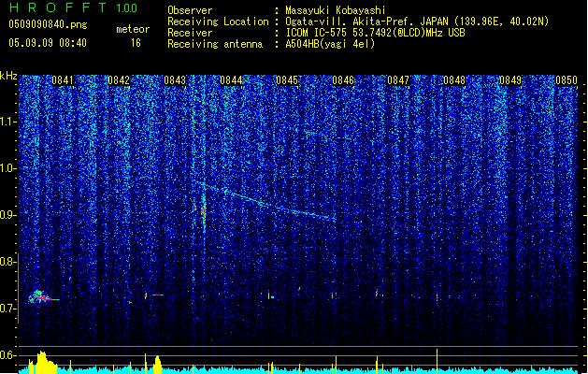Click the 0843 time marker

pos(175,80)
